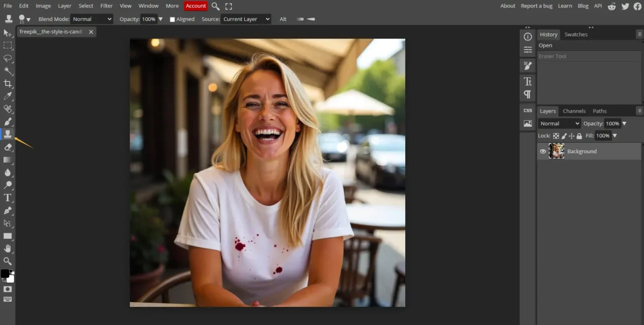Select the Dodge tool

click(8, 185)
